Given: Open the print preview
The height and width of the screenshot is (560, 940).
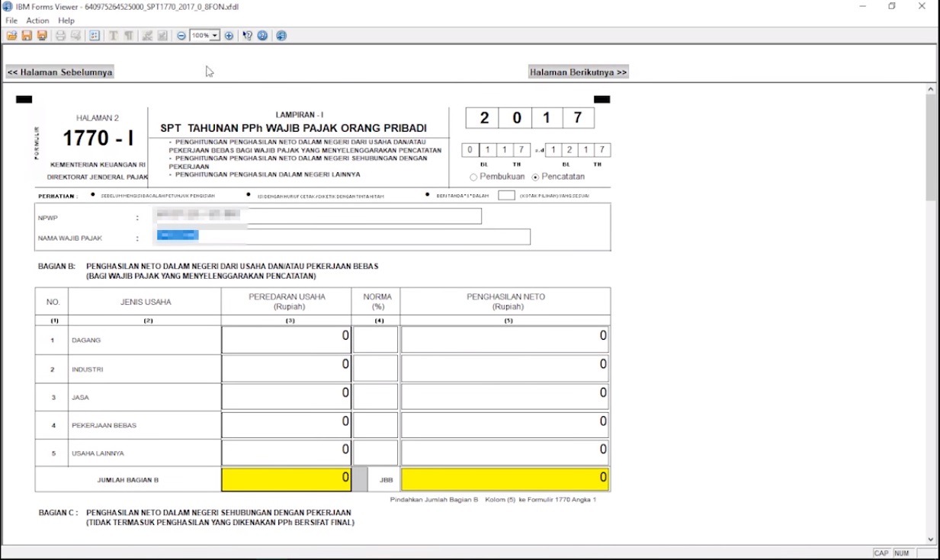Looking at the screenshot, I should tap(74, 35).
